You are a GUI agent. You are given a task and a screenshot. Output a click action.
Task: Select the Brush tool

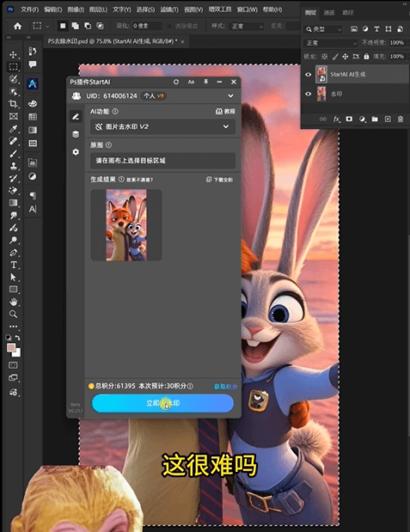click(13, 153)
